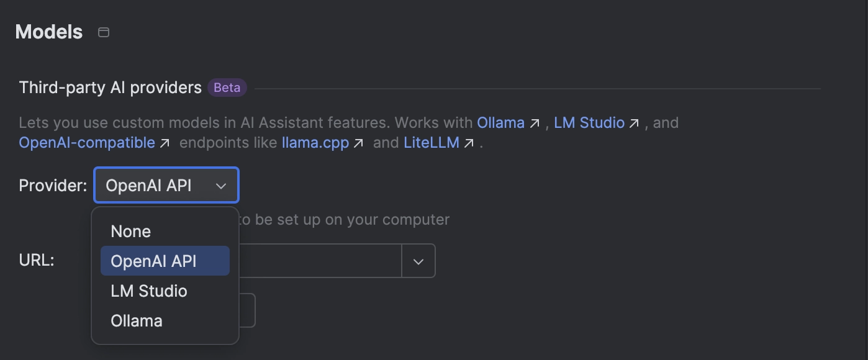The width and height of the screenshot is (868, 360).
Task: Open the LiteLLM link
Action: coord(431,143)
